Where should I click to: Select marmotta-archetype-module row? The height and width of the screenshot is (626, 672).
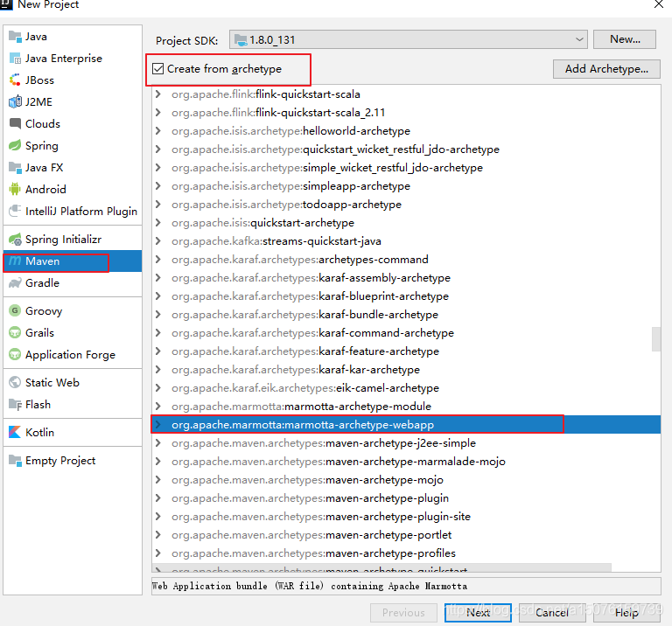pos(406,407)
